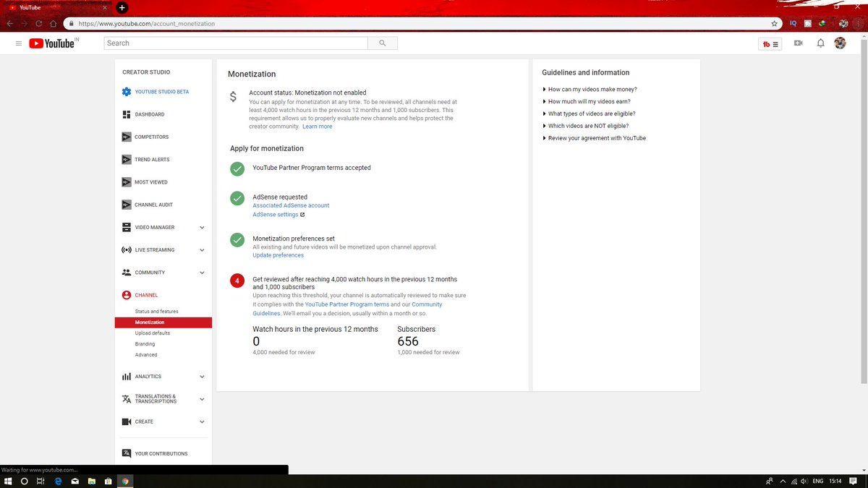The width and height of the screenshot is (868, 488).
Task: Expand 'What types of videos are eligible?'
Action: [x=589, y=114]
